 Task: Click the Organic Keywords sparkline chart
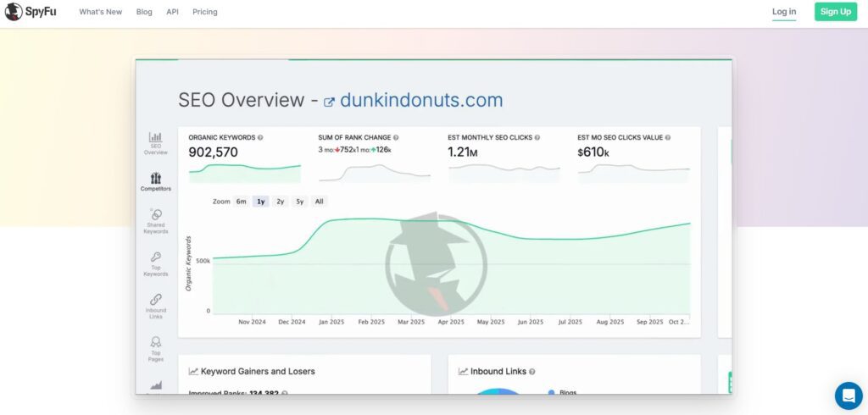pyautogui.click(x=245, y=173)
